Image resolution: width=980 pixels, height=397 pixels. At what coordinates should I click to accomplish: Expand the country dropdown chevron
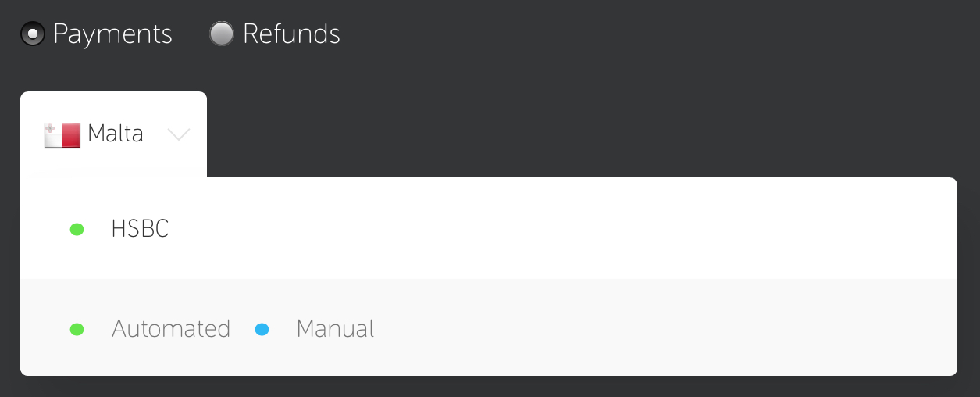[179, 135]
